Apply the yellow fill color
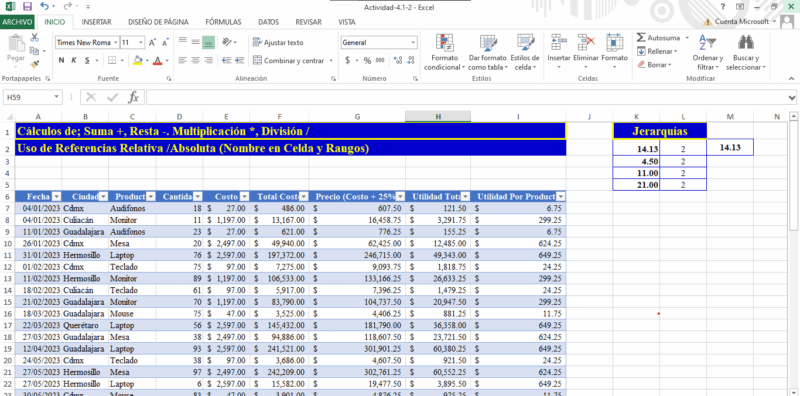 137,60
